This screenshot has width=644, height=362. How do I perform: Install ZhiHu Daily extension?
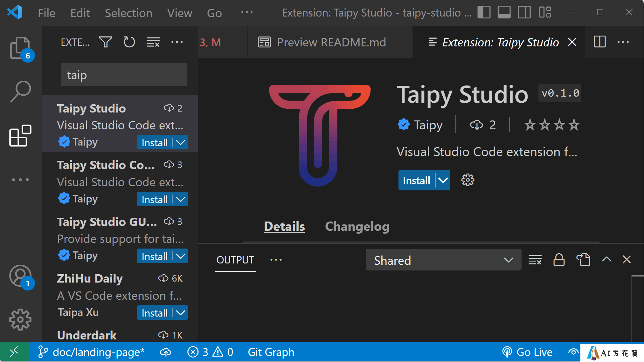[155, 313]
